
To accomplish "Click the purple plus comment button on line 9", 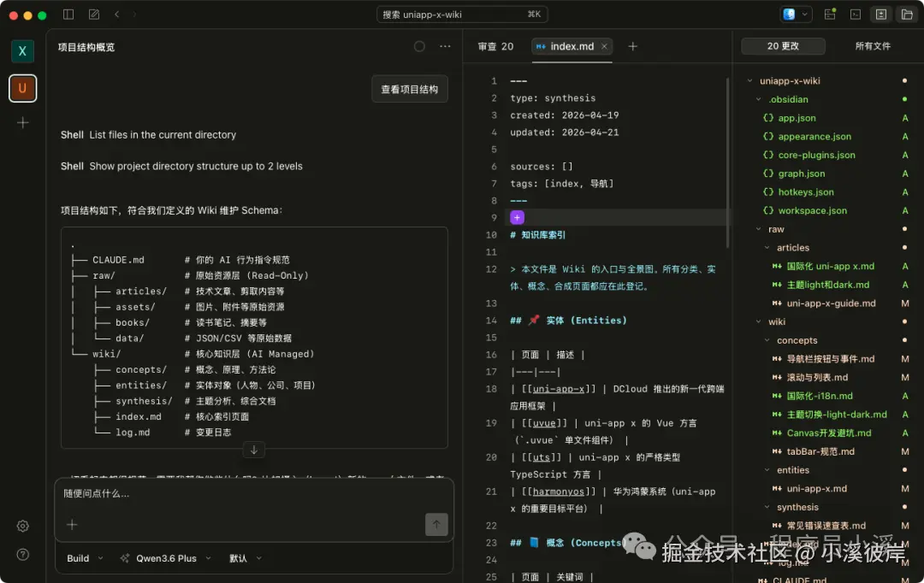I will 517,217.
